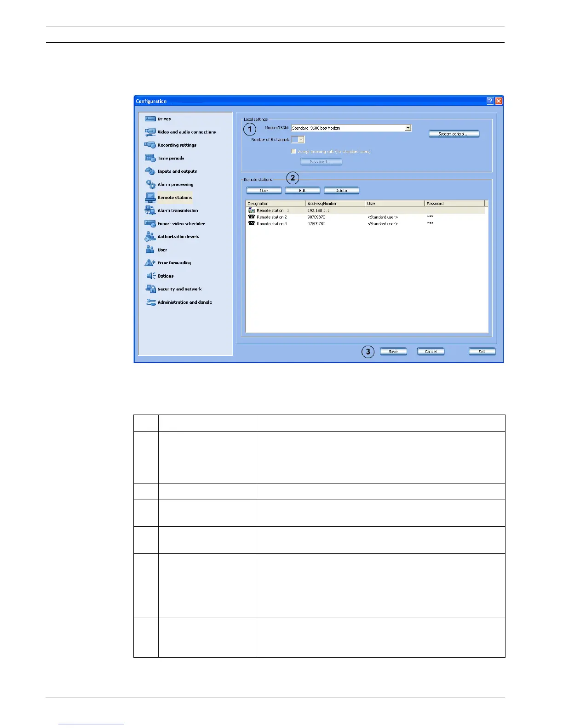
Task: Open the Drives section icon
Action: pyautogui.click(x=150, y=119)
